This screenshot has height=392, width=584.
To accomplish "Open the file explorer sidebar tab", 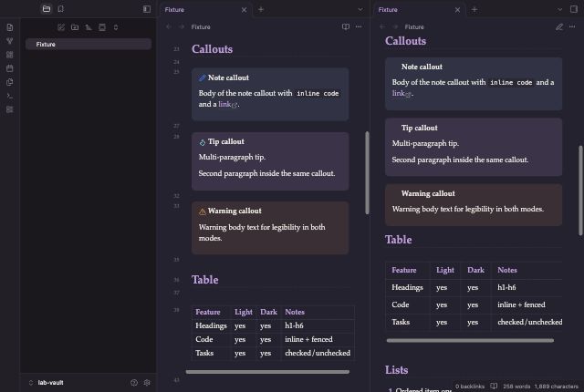I will click(x=47, y=9).
